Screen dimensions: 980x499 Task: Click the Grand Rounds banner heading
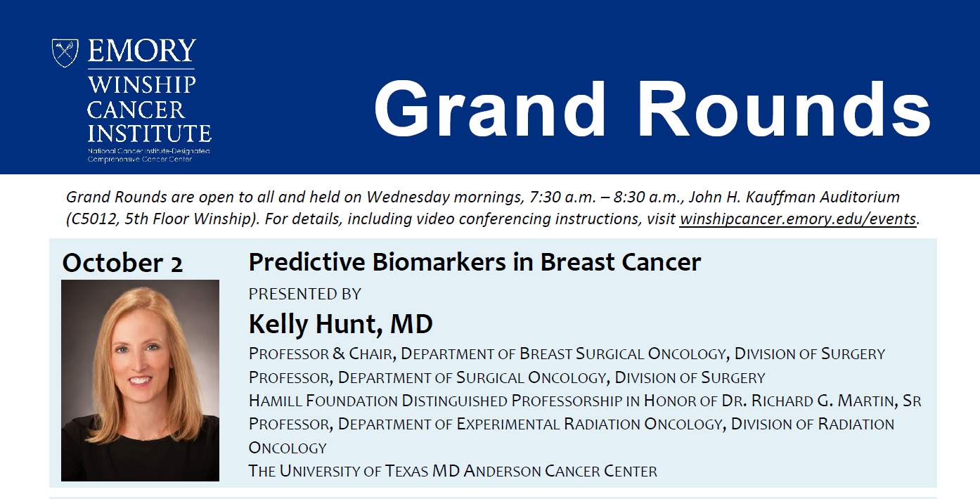pos(652,109)
